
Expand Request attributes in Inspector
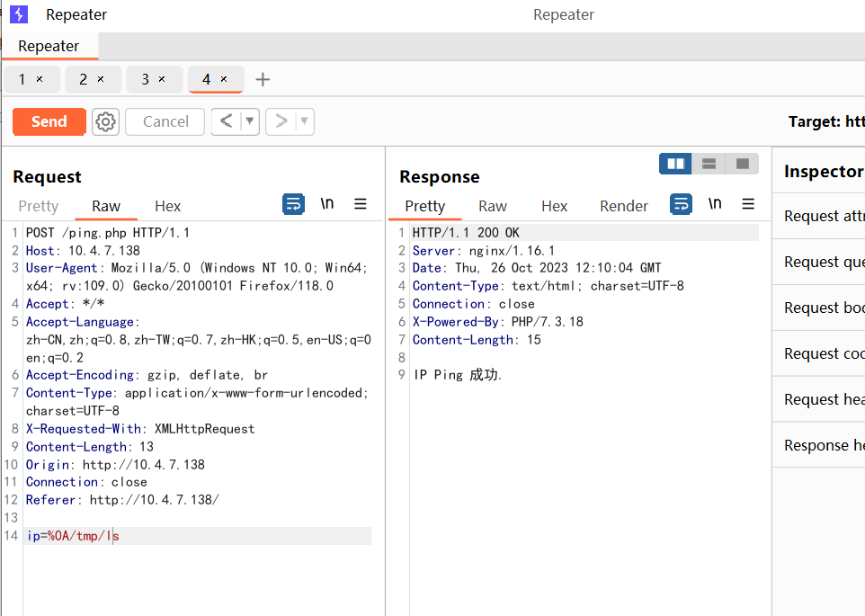[x=818, y=216]
